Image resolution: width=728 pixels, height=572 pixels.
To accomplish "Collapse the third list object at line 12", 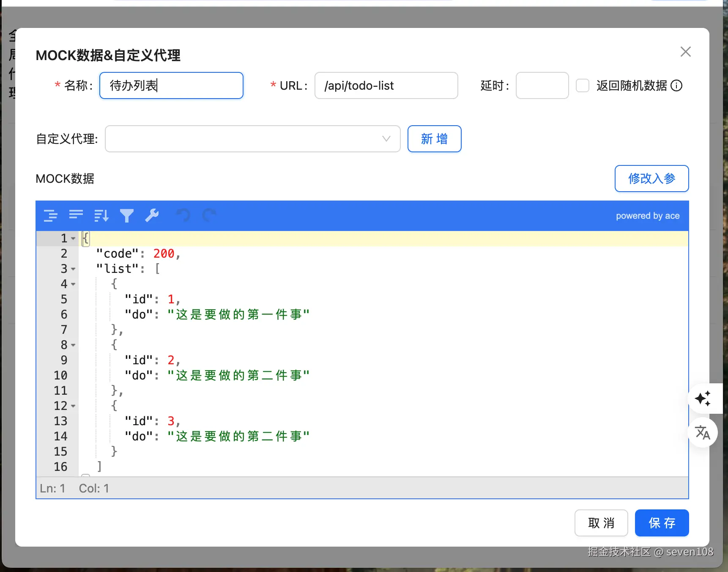I will (73, 406).
